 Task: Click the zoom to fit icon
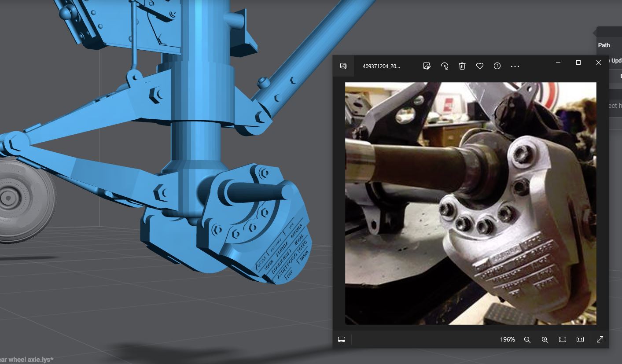pyautogui.click(x=563, y=339)
